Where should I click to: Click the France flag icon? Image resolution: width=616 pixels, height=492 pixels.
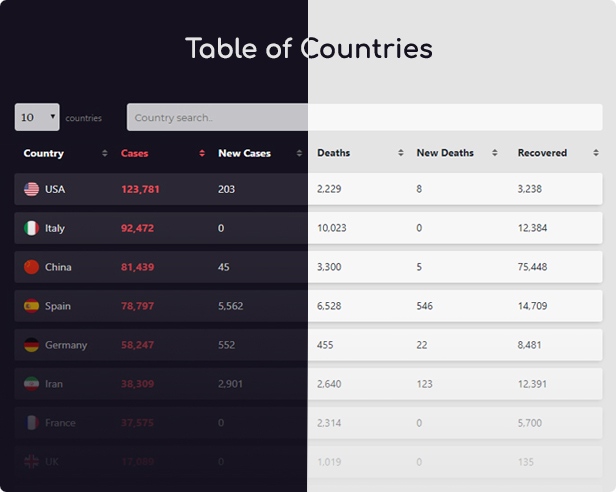coord(32,423)
